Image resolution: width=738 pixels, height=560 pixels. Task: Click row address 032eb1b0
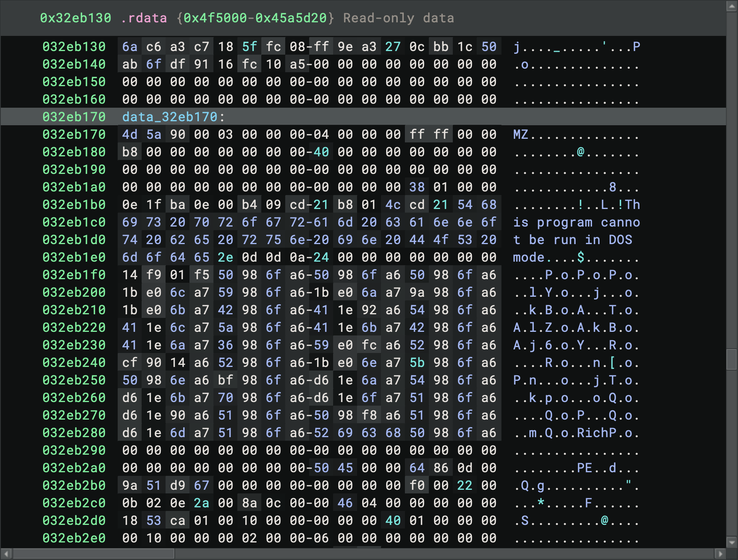coord(74,205)
